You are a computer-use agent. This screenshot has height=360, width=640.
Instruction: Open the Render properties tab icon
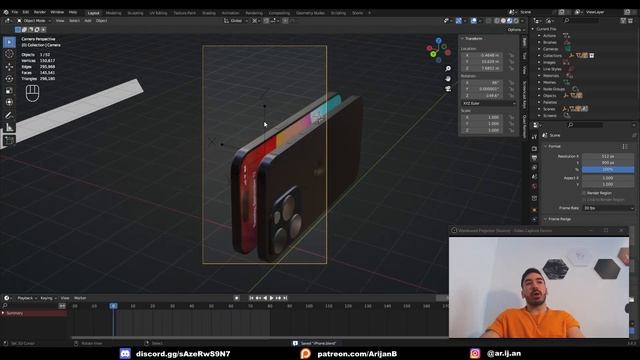pos(534,148)
